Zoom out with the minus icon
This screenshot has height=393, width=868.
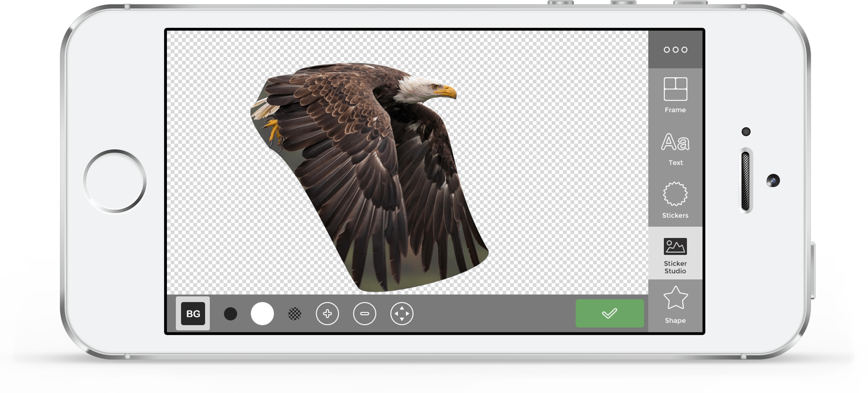tap(365, 314)
